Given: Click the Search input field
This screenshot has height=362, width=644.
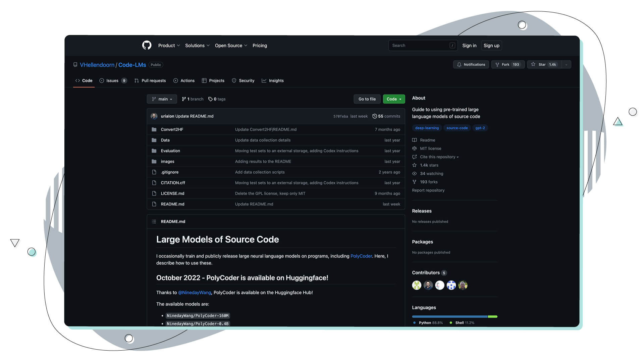Looking at the screenshot, I should [423, 45].
